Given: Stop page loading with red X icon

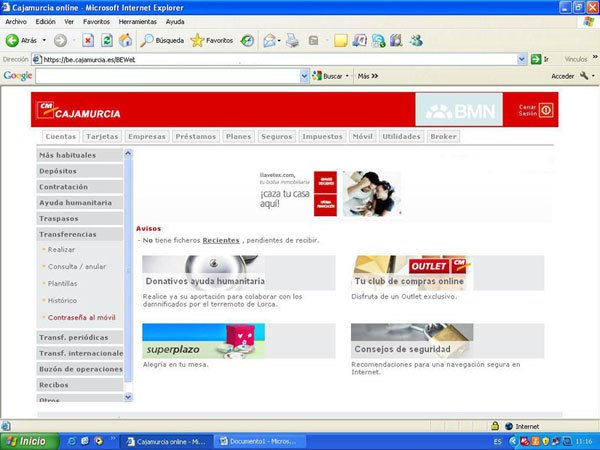Looking at the screenshot, I should (88, 40).
